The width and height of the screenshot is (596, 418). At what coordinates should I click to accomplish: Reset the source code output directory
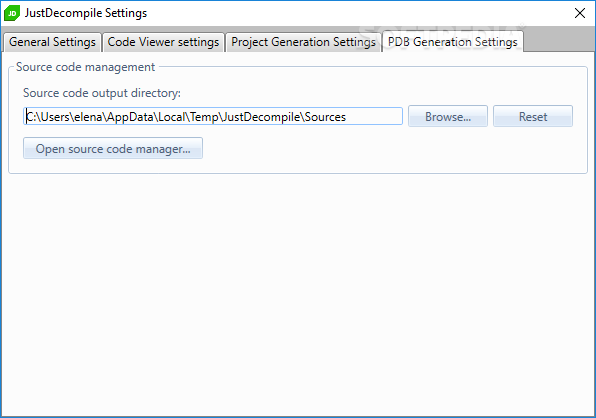pos(533,116)
